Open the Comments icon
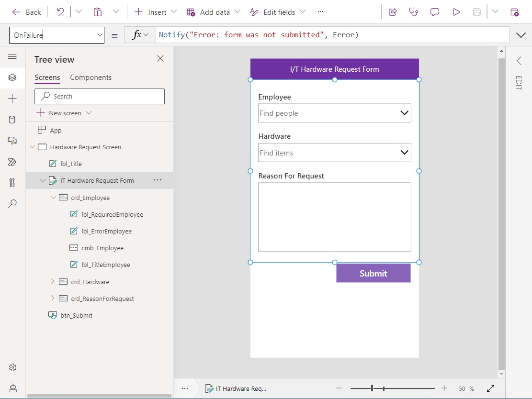This screenshot has height=399, width=532. click(434, 12)
